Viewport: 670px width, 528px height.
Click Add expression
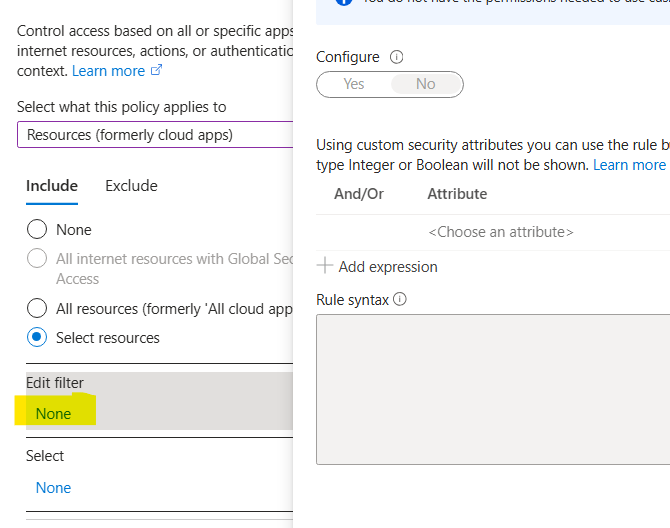[x=388, y=267]
